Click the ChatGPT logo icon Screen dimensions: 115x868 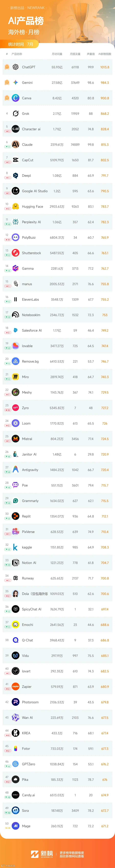pyautogui.click(x=16, y=67)
